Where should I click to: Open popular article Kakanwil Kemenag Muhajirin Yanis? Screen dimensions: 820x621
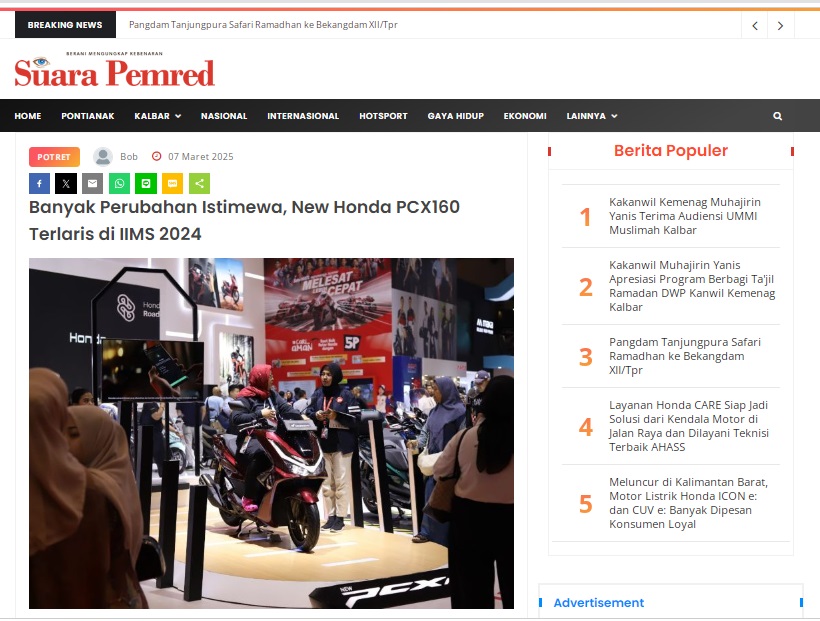pos(685,216)
